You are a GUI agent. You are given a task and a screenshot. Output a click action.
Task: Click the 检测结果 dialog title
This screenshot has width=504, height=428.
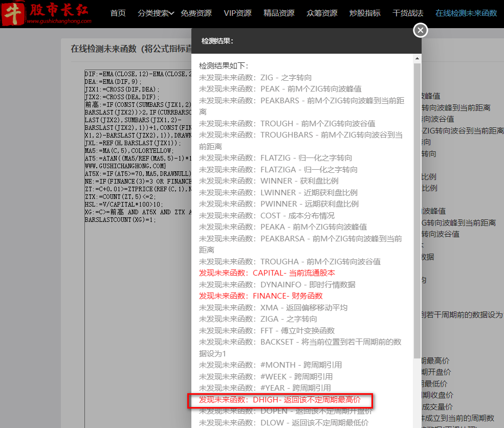217,41
